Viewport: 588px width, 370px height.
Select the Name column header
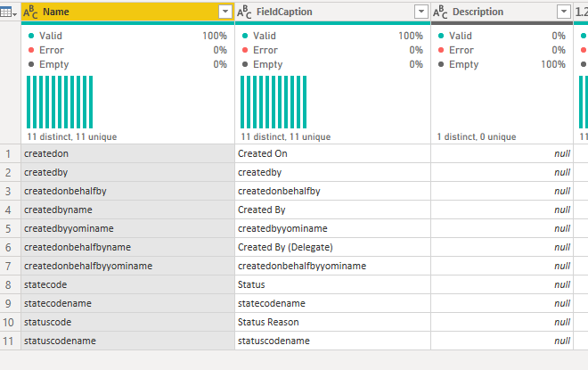(128, 12)
